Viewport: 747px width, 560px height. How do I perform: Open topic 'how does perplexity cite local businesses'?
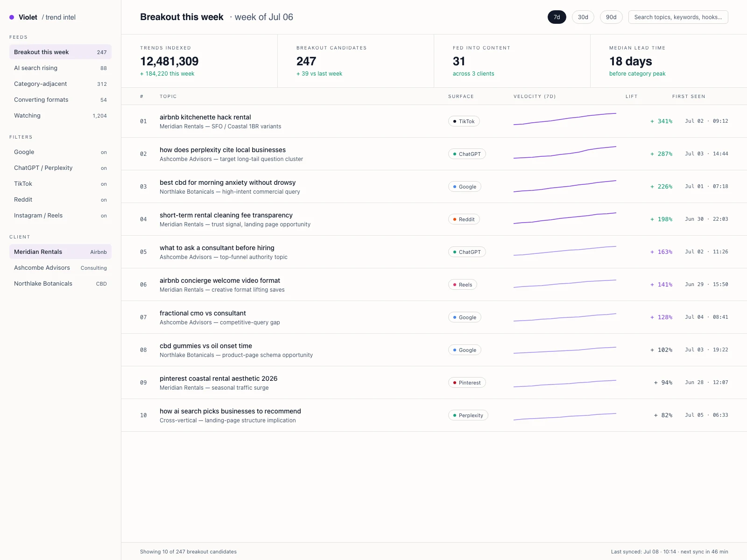(223, 150)
